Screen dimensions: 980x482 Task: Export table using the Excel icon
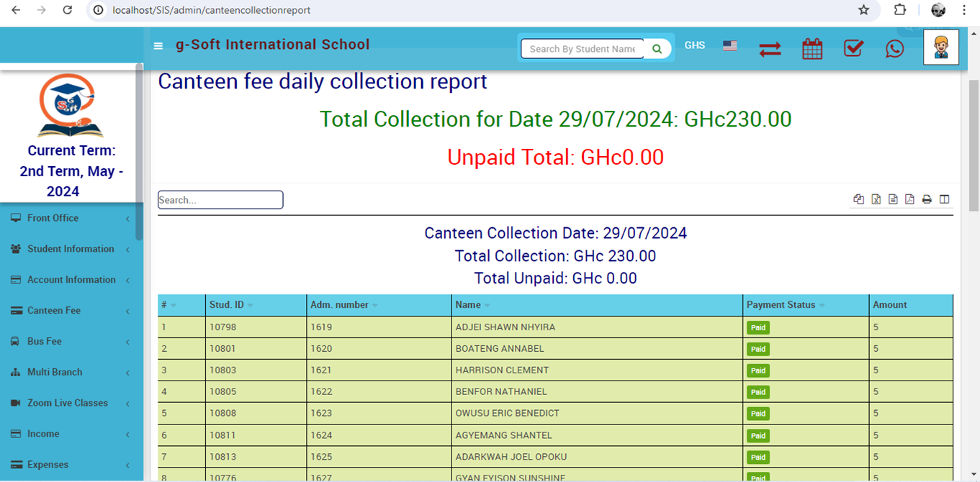click(x=876, y=199)
